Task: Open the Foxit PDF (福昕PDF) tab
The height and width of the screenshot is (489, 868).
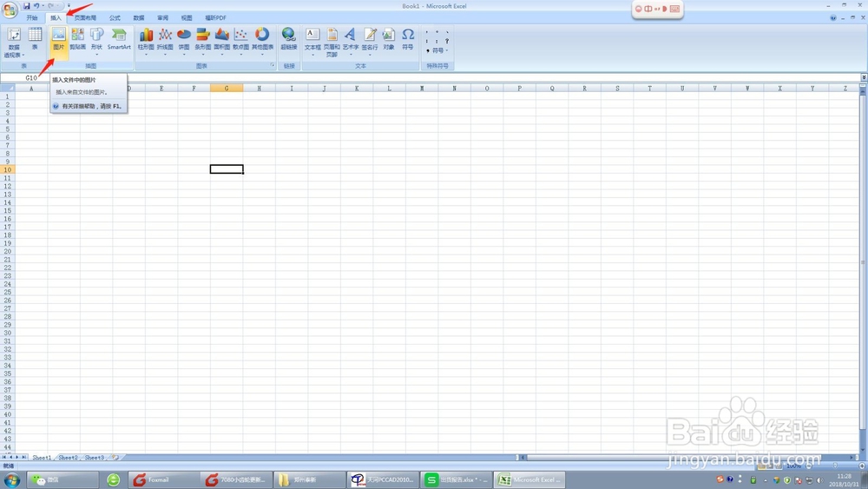Action: (215, 17)
